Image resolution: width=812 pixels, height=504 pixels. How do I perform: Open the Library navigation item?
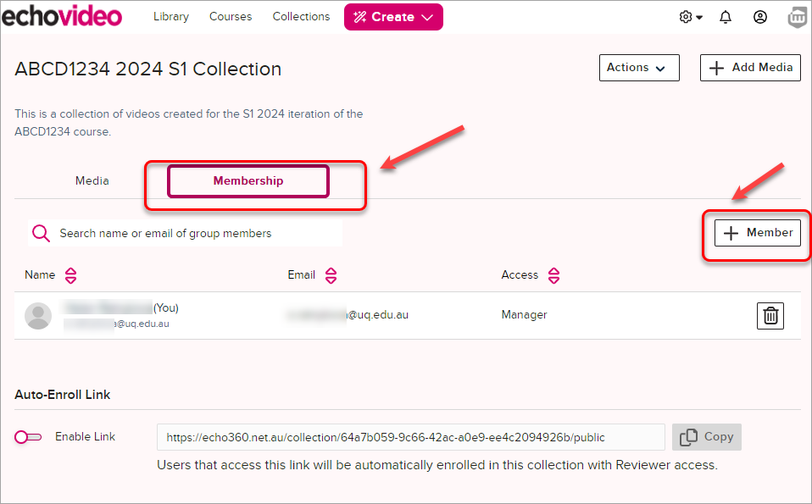[x=171, y=17]
